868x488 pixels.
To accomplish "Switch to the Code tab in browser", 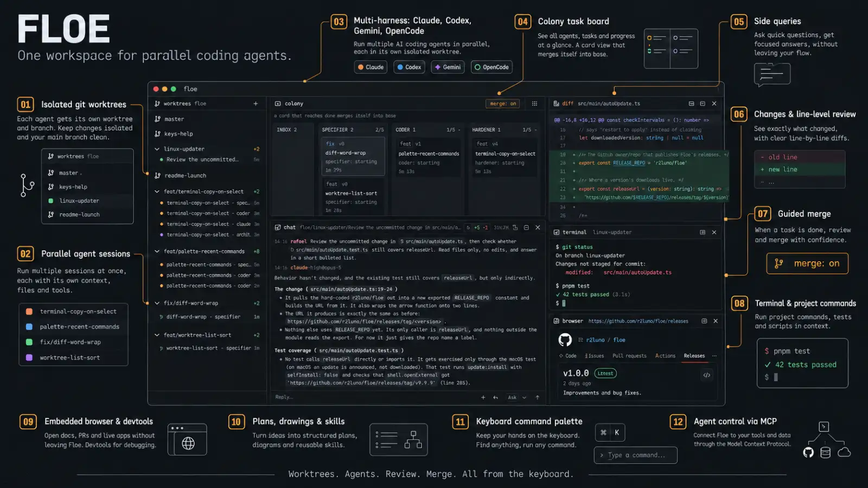I will pyautogui.click(x=568, y=356).
